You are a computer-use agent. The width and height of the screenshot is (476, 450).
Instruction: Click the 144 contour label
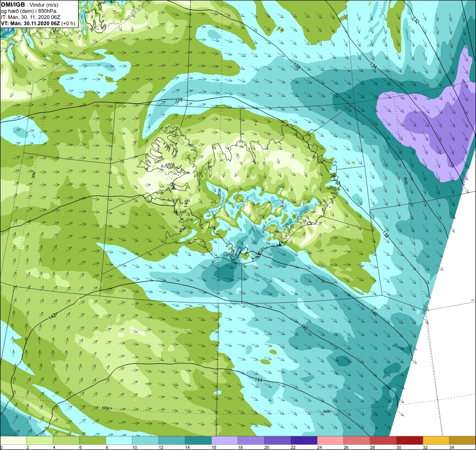coord(258,380)
